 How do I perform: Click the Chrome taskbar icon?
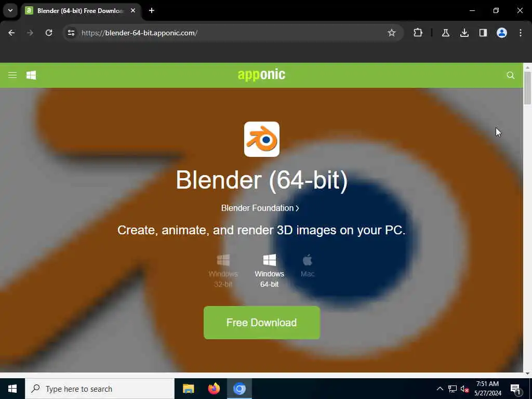pyautogui.click(x=239, y=389)
